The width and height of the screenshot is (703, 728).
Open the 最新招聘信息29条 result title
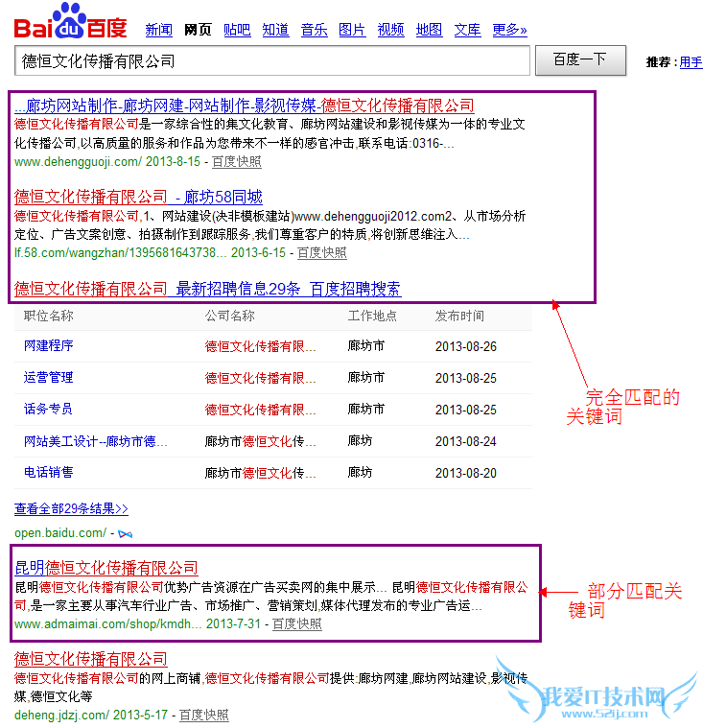coord(207,289)
